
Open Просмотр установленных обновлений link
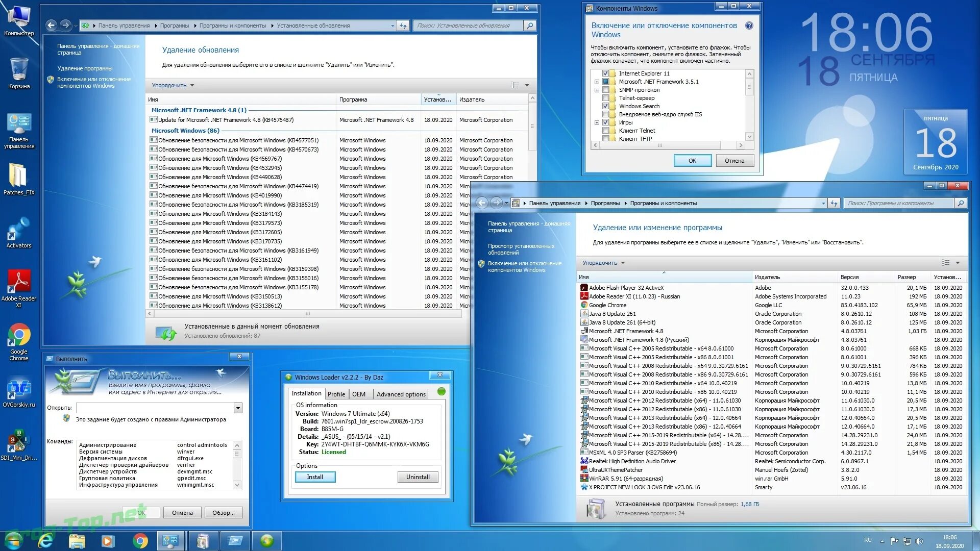pyautogui.click(x=521, y=249)
